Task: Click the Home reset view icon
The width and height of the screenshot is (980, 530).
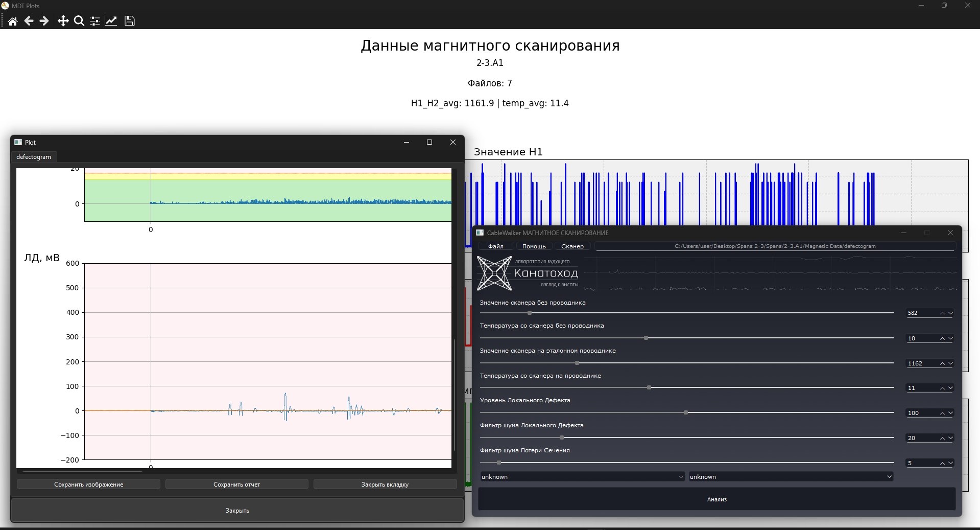Action: point(13,21)
